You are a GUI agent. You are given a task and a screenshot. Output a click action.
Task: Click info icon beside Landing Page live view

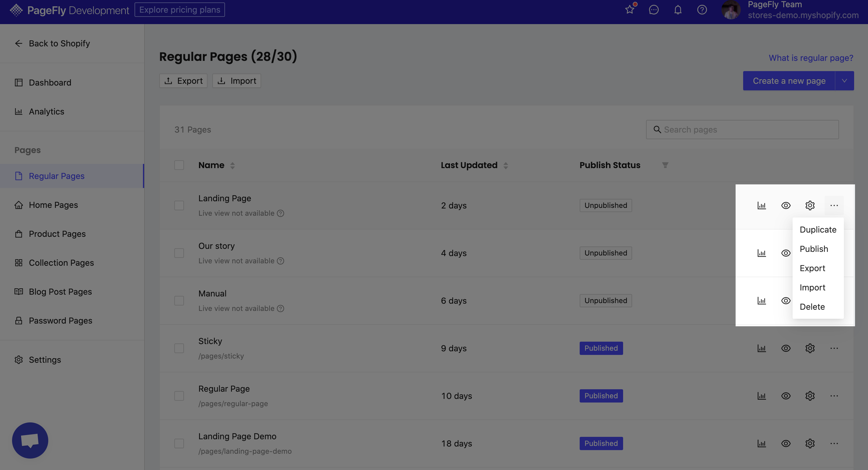tap(280, 213)
